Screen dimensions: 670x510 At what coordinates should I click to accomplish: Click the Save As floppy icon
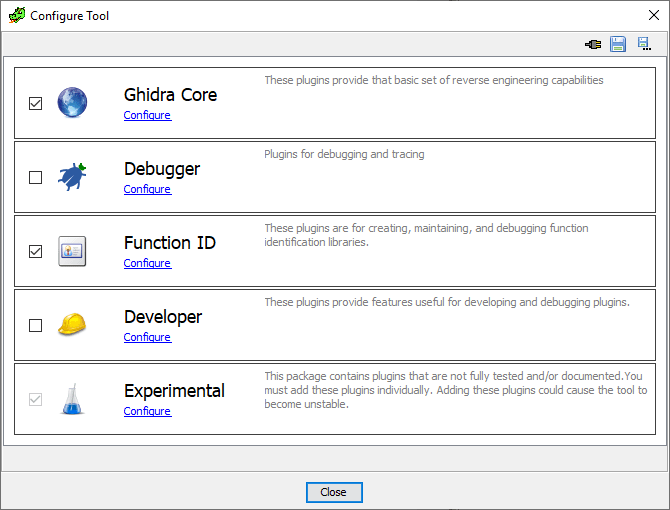click(644, 44)
